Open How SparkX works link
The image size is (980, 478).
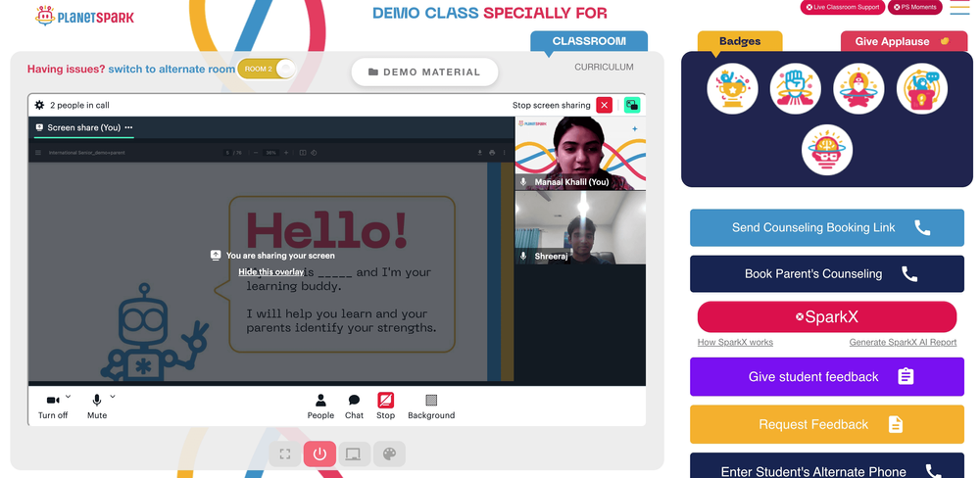(x=735, y=343)
